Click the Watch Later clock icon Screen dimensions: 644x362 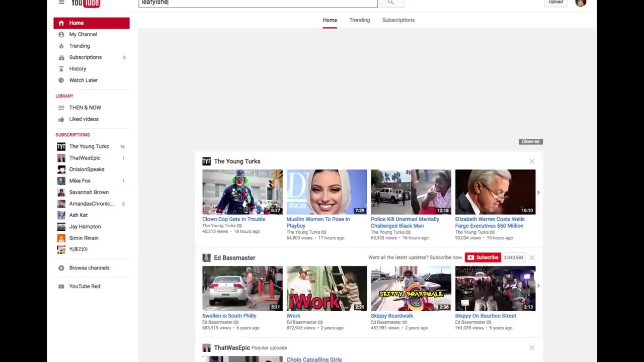(x=61, y=80)
